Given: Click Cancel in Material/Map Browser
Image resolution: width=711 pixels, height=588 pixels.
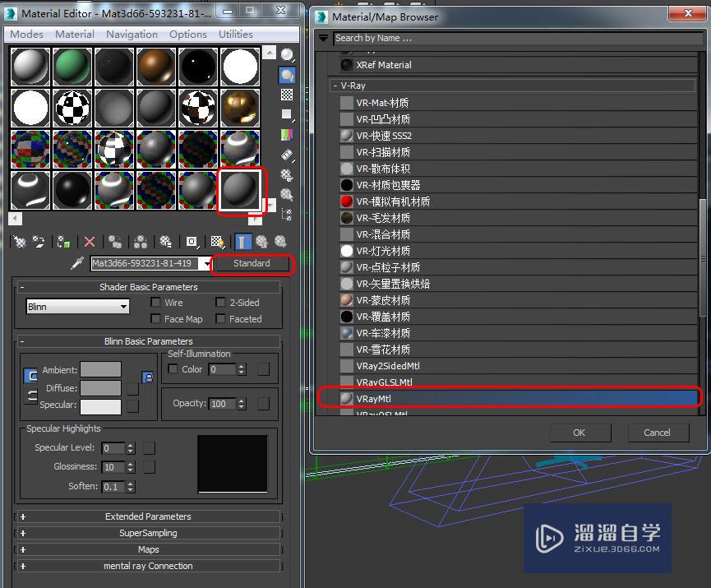Looking at the screenshot, I should 658,433.
